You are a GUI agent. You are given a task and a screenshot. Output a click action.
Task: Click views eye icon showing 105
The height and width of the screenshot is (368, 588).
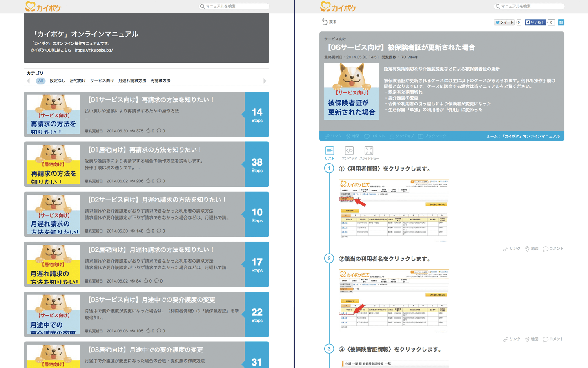[x=133, y=331]
